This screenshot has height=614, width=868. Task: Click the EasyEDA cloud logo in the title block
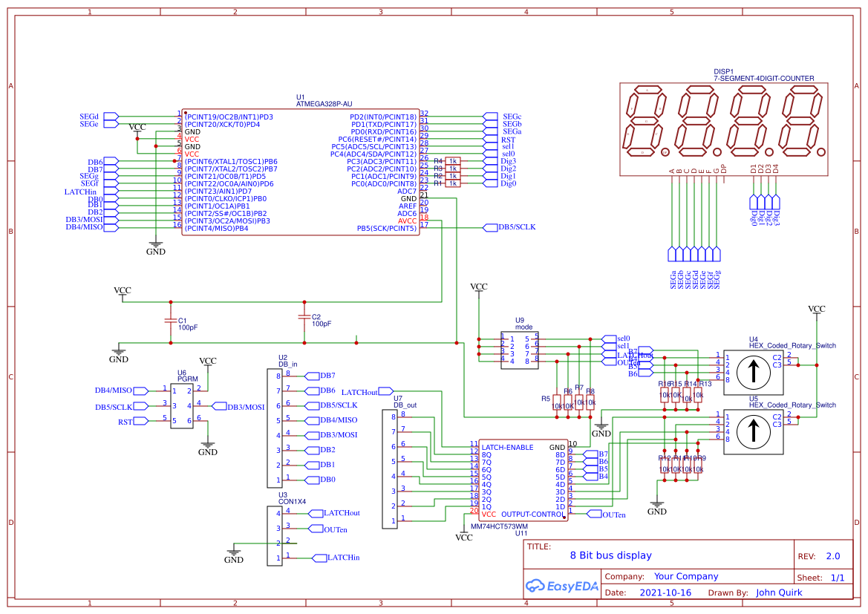535,586
